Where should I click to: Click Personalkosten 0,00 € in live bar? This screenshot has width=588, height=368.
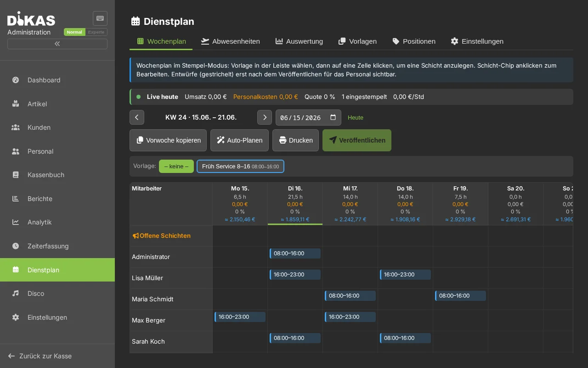266,97
